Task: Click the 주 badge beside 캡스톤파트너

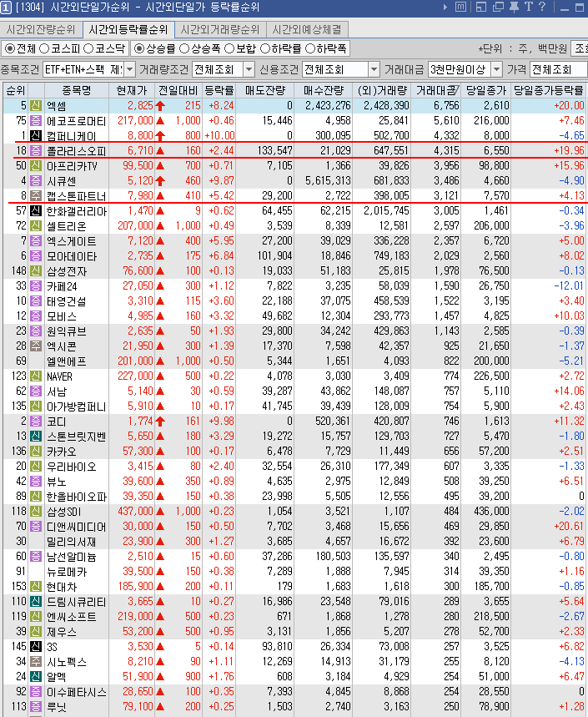Action: pyautogui.click(x=36, y=196)
